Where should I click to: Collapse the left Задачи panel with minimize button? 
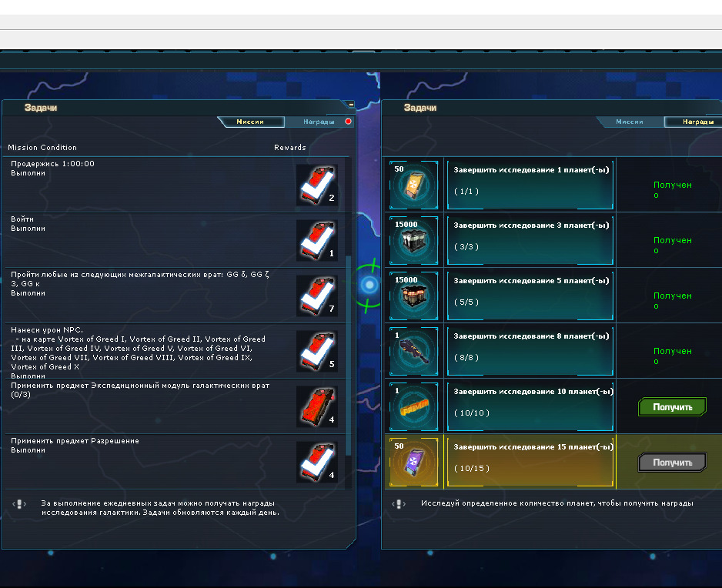pyautogui.click(x=351, y=105)
